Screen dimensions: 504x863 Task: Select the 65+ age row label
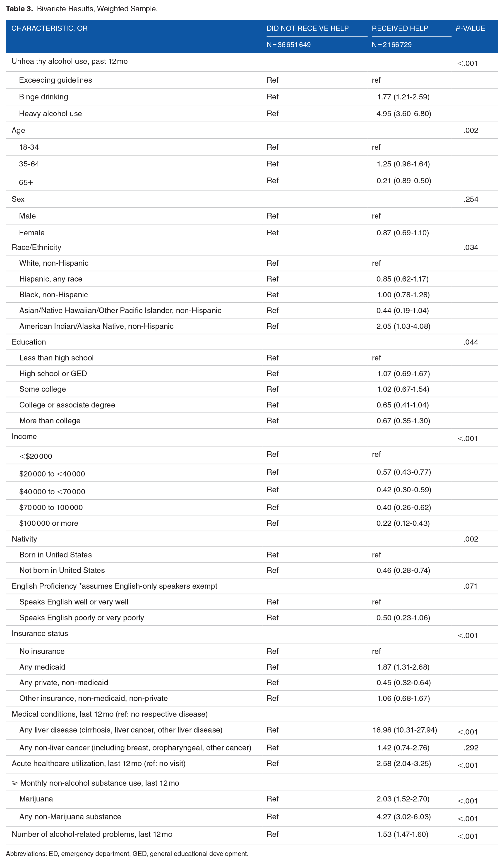[x=26, y=183]
